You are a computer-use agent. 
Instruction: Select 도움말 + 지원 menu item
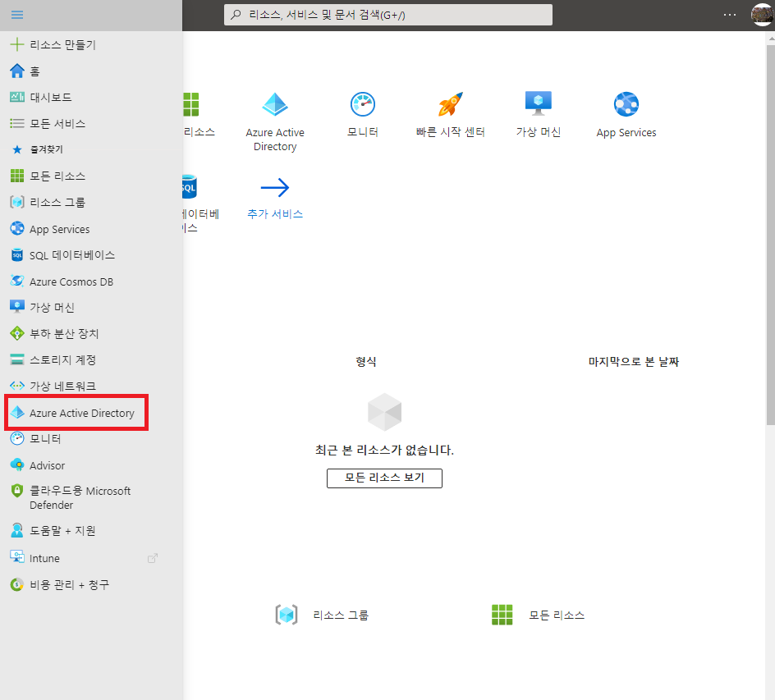pos(62,531)
